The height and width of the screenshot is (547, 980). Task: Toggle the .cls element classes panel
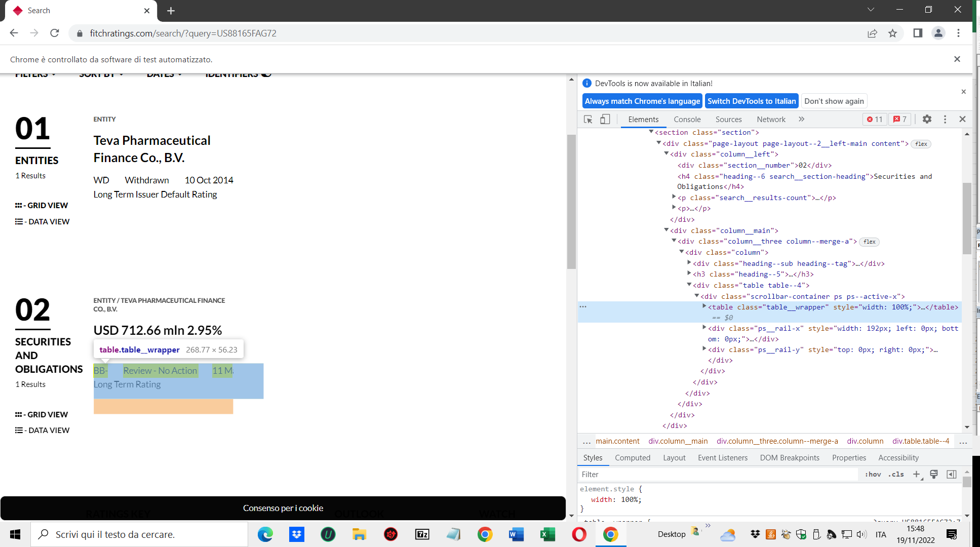pyautogui.click(x=897, y=474)
